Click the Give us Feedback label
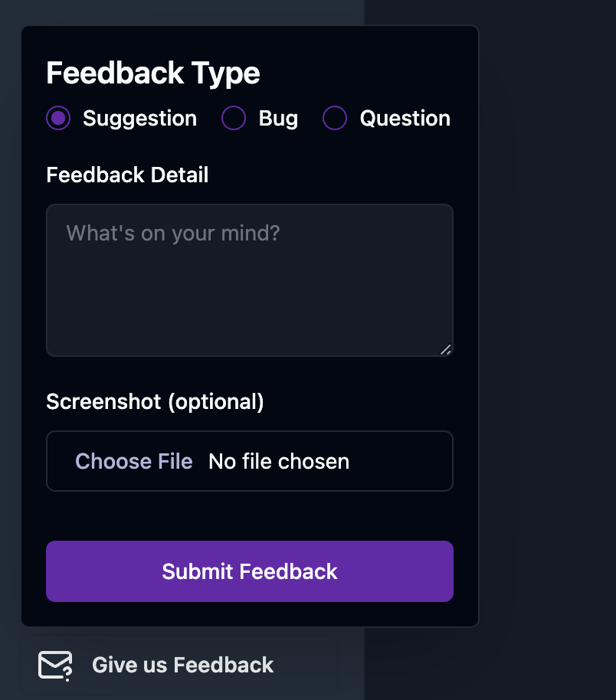The height and width of the screenshot is (700, 616). coord(182,665)
